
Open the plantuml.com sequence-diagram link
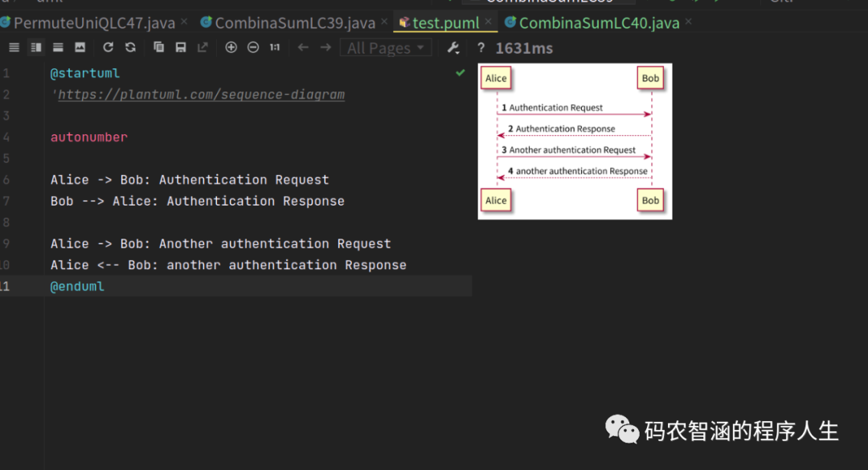click(x=202, y=95)
